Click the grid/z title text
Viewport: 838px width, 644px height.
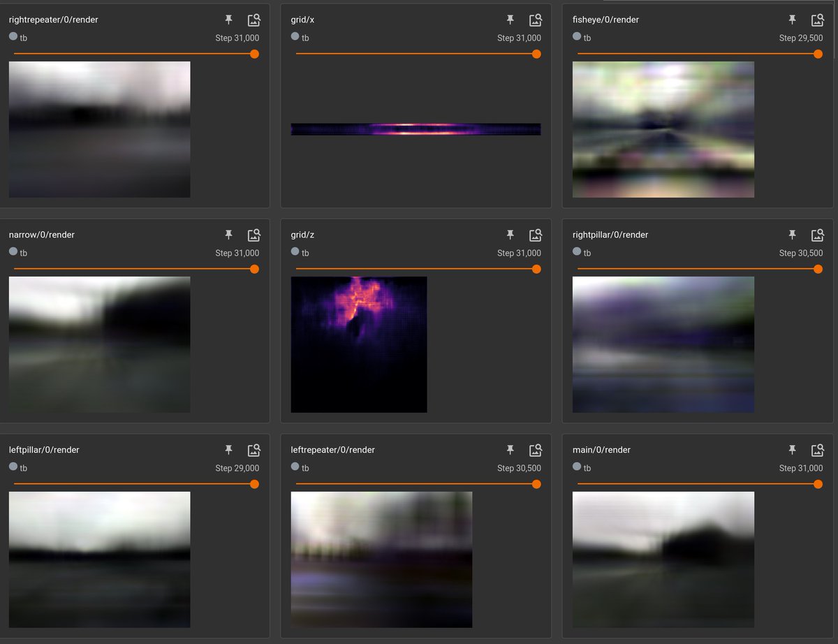pyautogui.click(x=302, y=235)
